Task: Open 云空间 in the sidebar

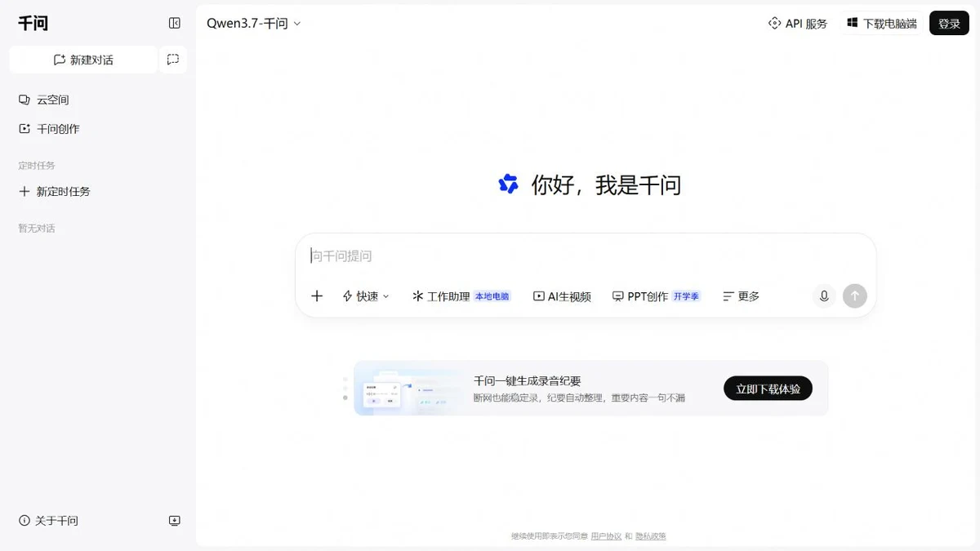Action: pyautogui.click(x=44, y=100)
